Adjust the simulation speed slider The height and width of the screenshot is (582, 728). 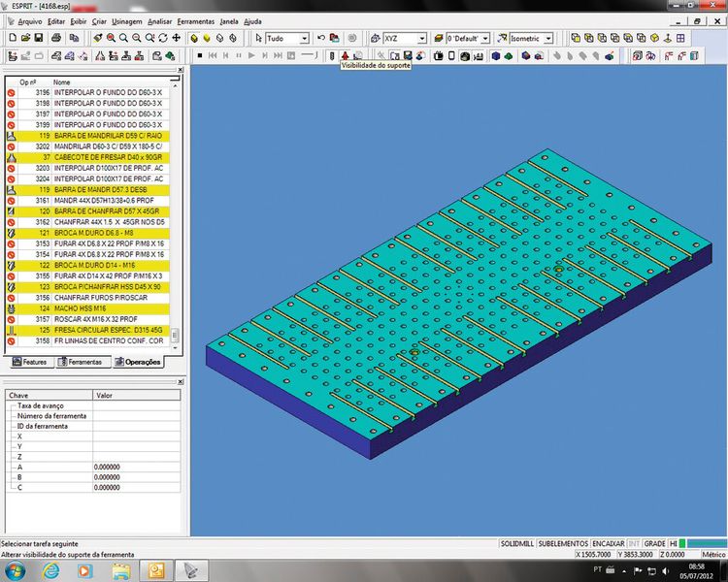[x=310, y=55]
